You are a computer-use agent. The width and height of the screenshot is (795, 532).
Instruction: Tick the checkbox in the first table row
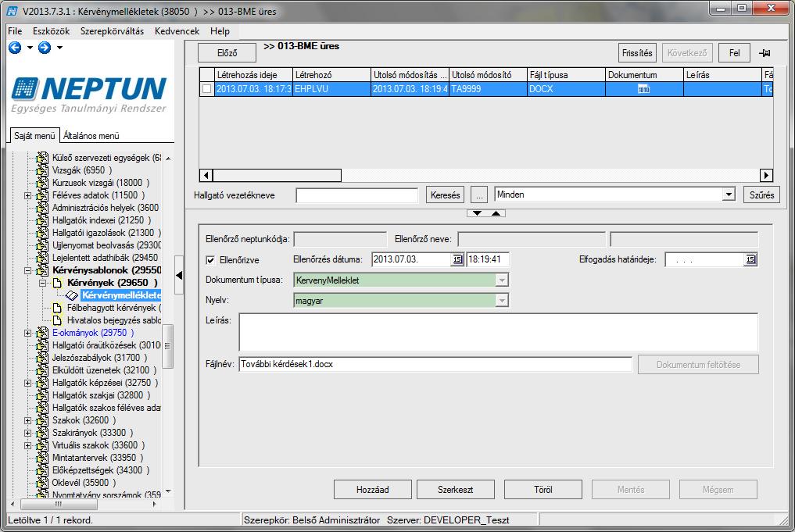(x=207, y=89)
